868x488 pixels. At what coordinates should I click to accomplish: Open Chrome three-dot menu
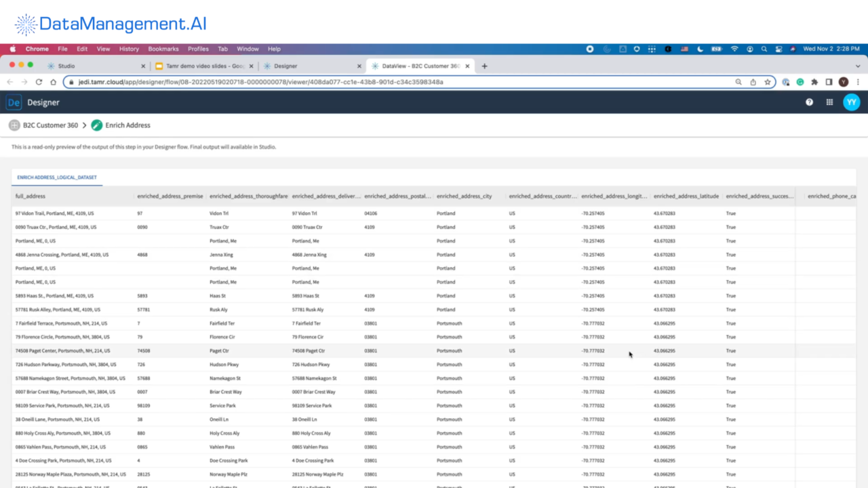click(x=858, y=82)
